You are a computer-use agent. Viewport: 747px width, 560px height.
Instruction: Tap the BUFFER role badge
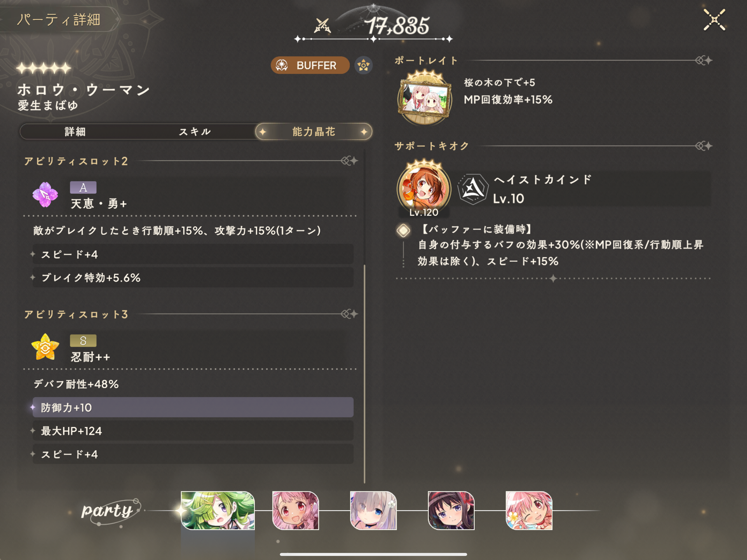310,65
